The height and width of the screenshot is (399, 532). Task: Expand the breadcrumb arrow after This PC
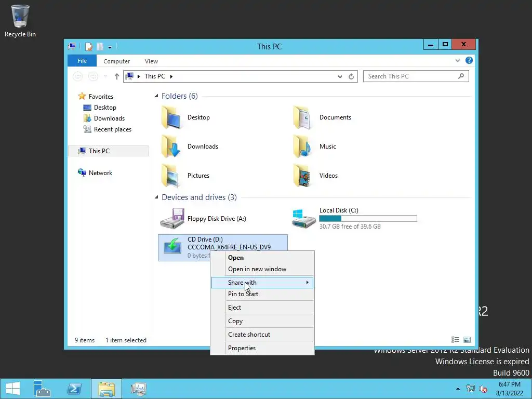(171, 76)
